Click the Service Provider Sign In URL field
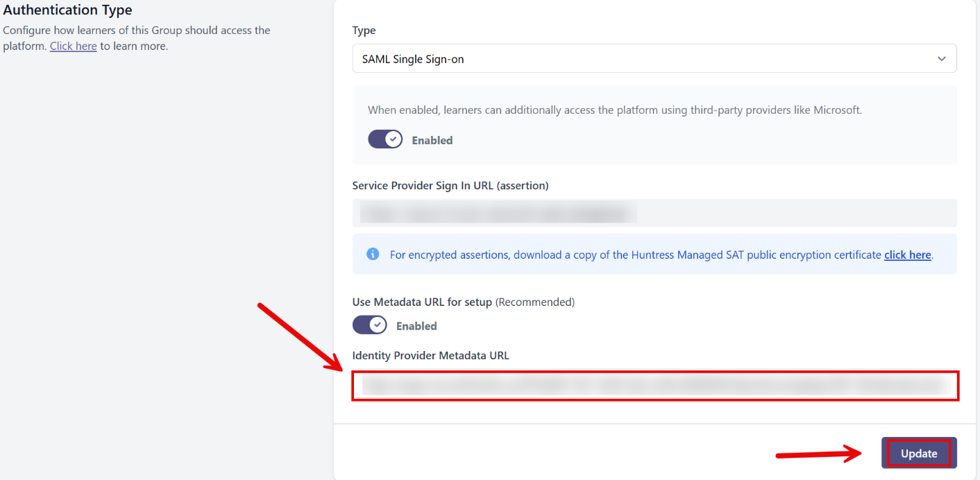The width and height of the screenshot is (980, 480). (x=654, y=213)
